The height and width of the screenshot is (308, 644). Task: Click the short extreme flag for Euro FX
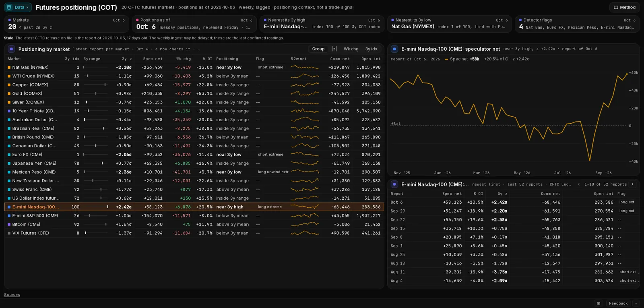[270, 155]
